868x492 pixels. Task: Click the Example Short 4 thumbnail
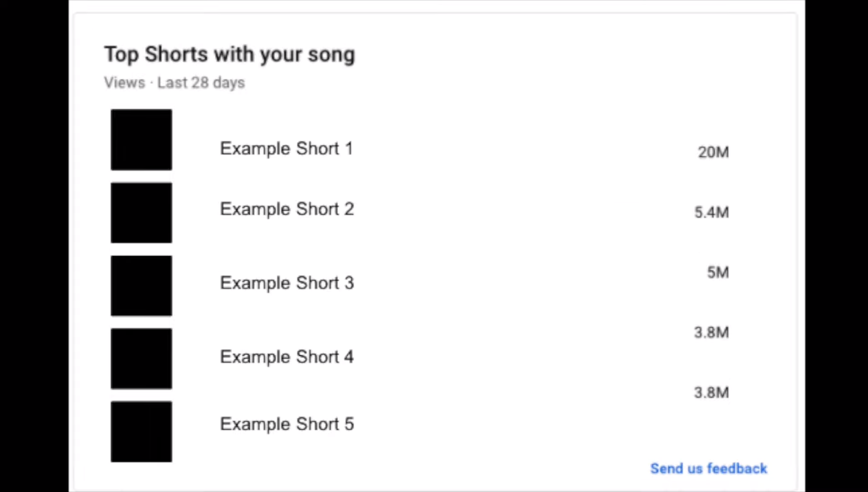(142, 359)
